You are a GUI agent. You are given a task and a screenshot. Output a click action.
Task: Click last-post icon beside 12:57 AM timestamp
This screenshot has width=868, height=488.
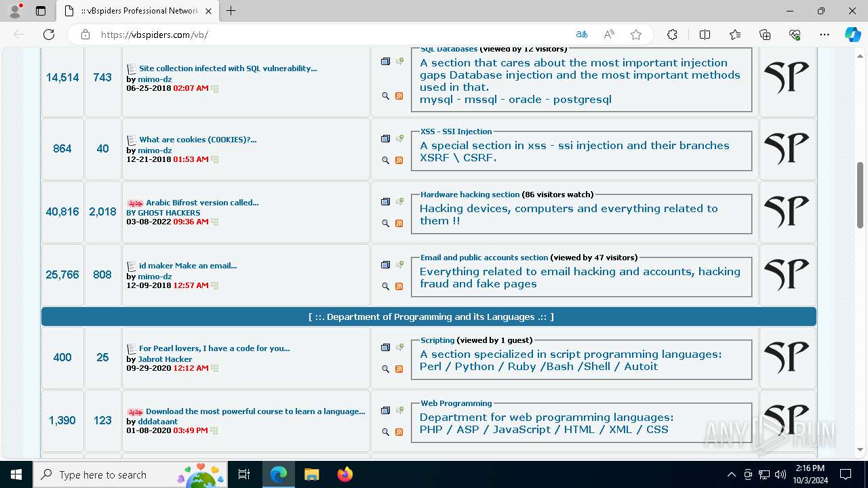[215, 286]
